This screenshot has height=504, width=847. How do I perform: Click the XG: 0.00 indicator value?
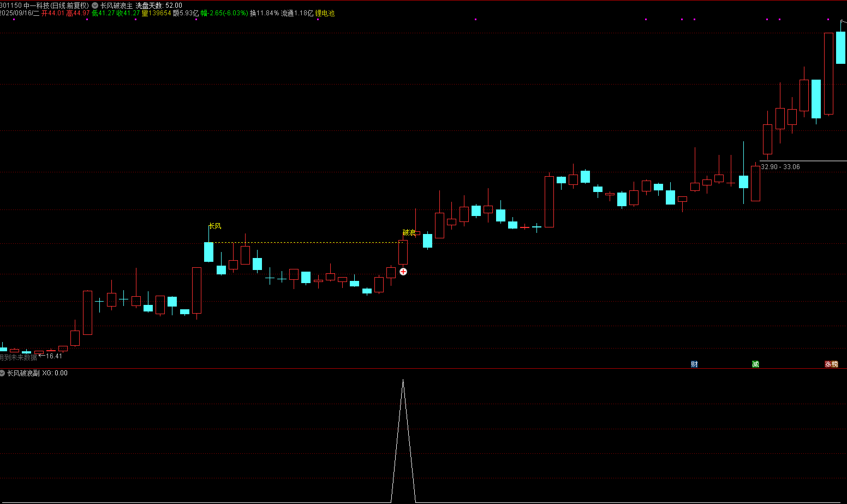point(55,373)
